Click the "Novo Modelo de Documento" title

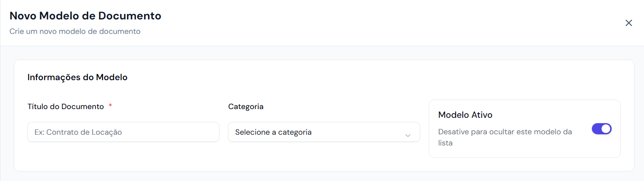click(x=85, y=16)
